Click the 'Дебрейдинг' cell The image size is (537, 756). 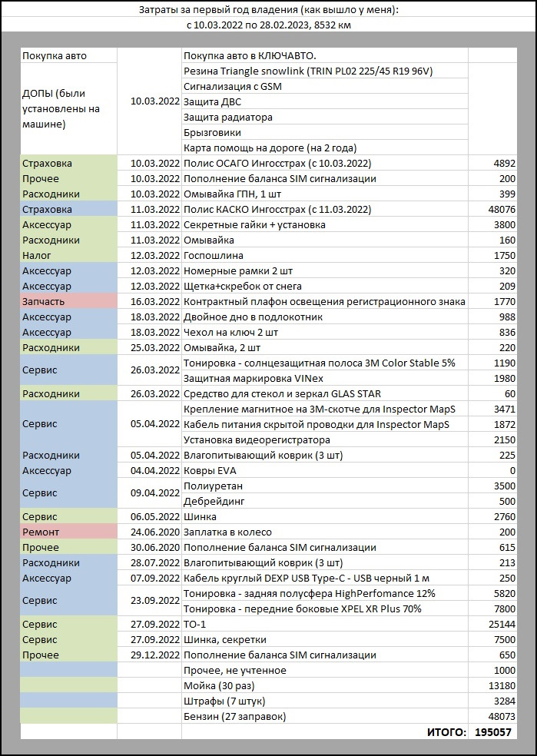click(325, 502)
